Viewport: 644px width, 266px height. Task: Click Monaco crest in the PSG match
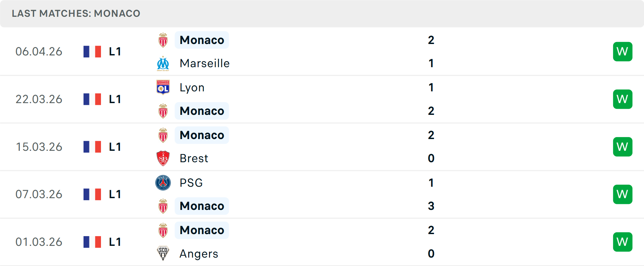pyautogui.click(x=163, y=206)
